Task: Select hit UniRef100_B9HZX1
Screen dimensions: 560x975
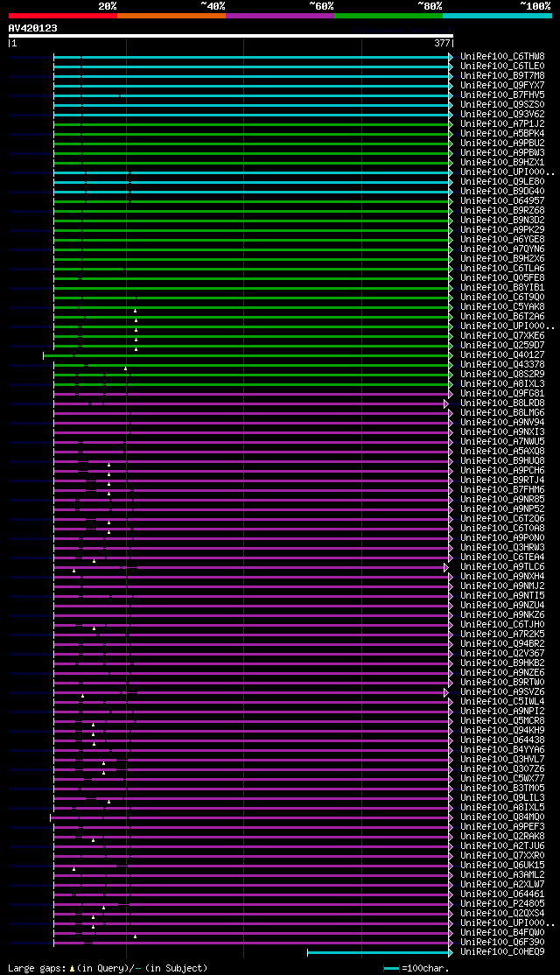Action: point(503,162)
